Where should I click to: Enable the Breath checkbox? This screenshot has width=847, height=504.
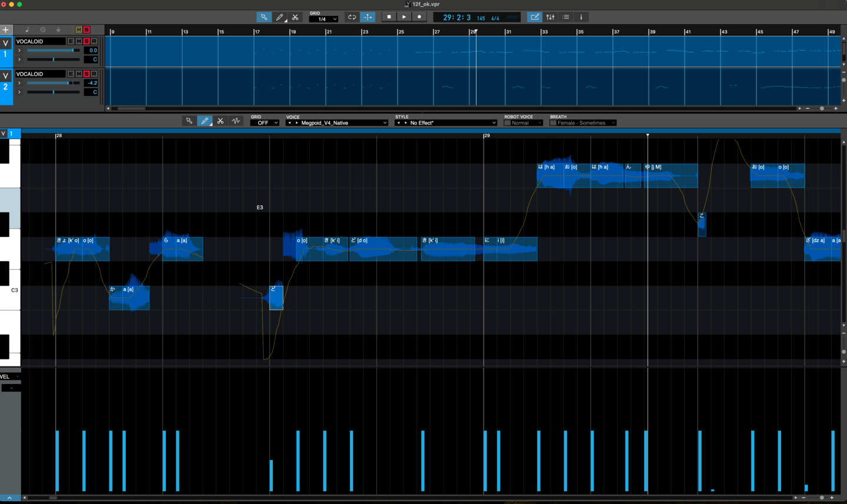pyautogui.click(x=553, y=123)
